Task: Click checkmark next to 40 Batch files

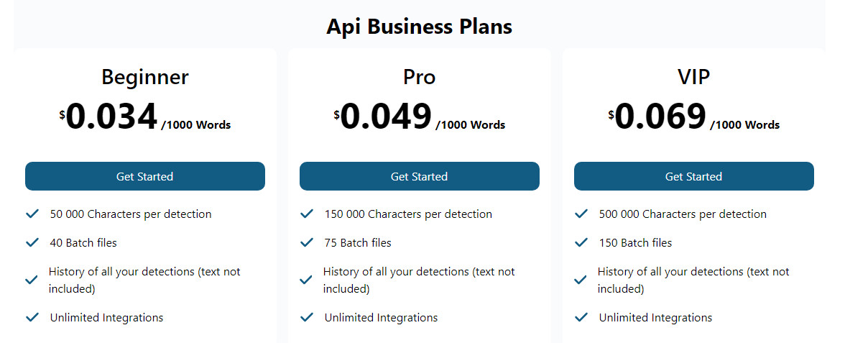Action: pyautogui.click(x=32, y=242)
